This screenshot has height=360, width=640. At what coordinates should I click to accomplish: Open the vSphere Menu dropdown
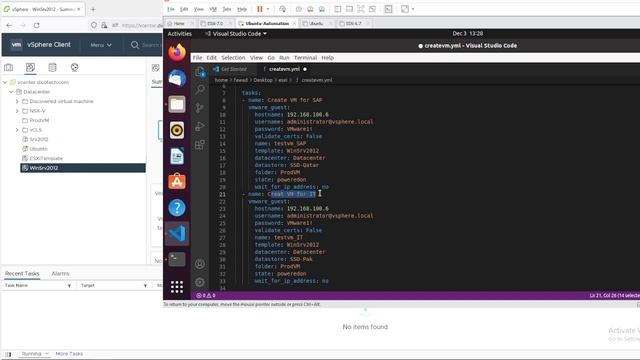click(x=101, y=45)
